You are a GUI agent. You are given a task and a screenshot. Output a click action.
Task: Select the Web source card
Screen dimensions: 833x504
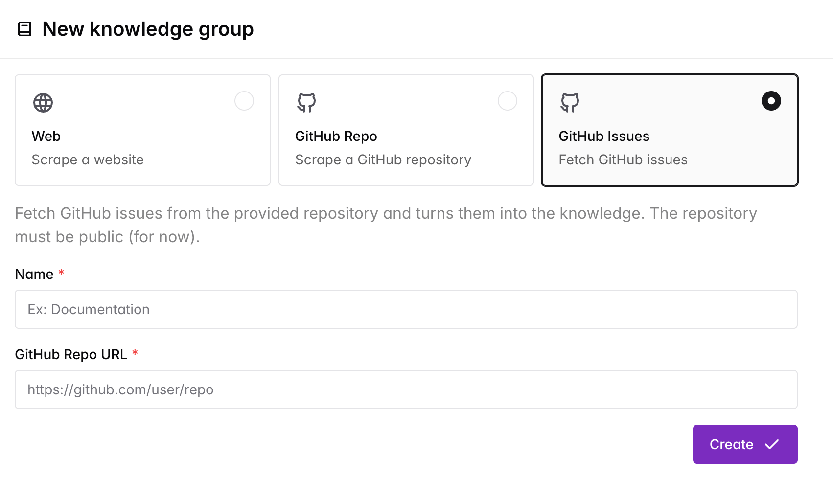tap(142, 130)
